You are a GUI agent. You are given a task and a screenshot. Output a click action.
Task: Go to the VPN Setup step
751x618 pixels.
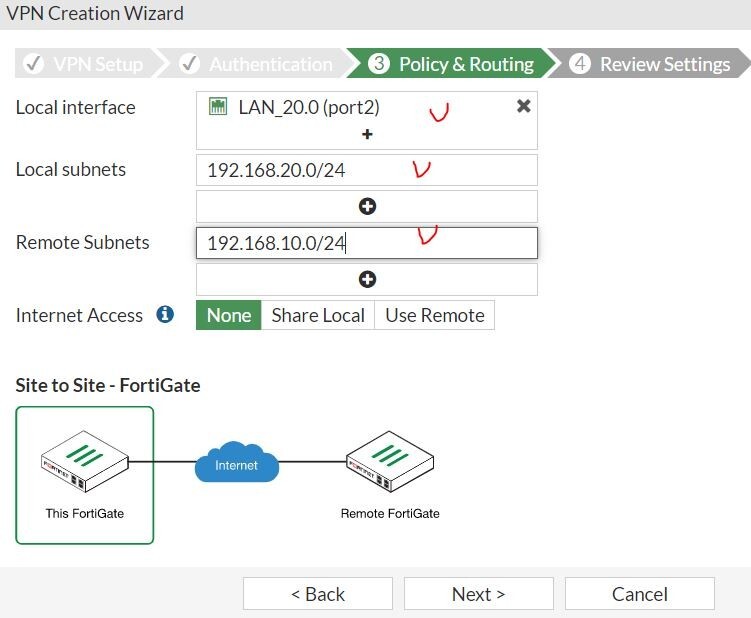86,63
